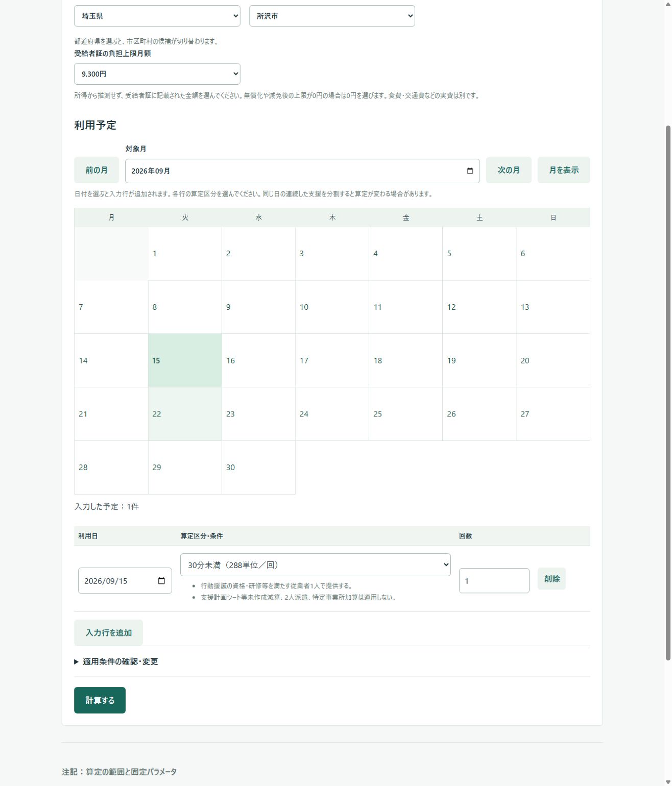Select highlighted day 15 on the calendar

pyautogui.click(x=185, y=361)
